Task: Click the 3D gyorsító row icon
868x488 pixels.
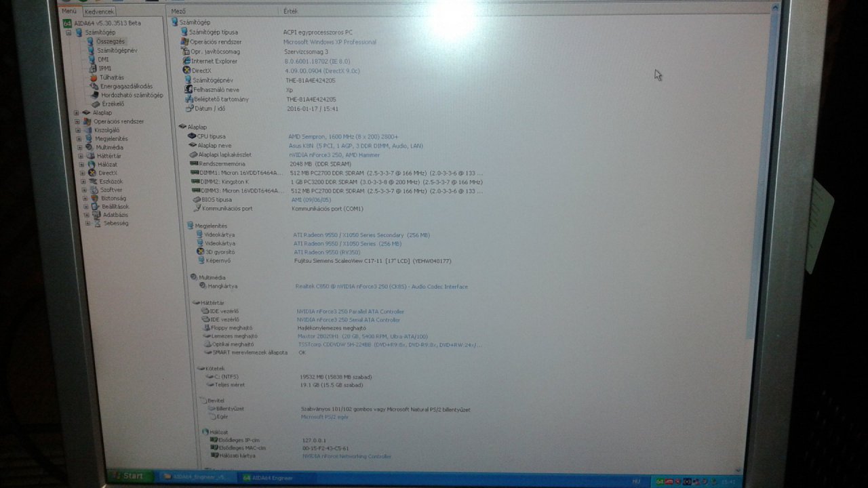Action: point(200,251)
